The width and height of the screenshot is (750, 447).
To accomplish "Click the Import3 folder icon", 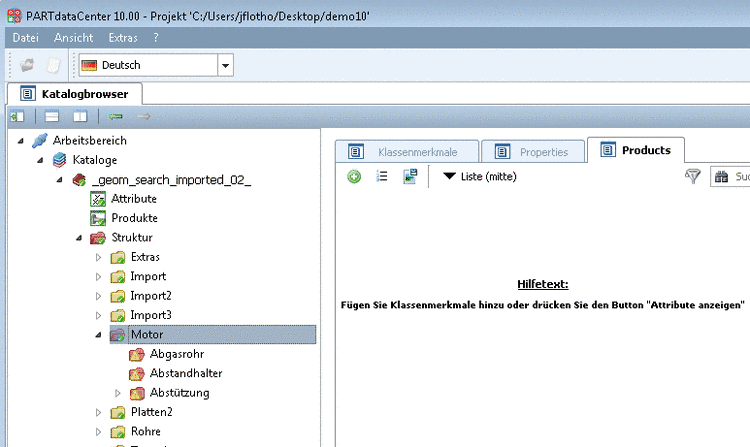I will click(118, 316).
